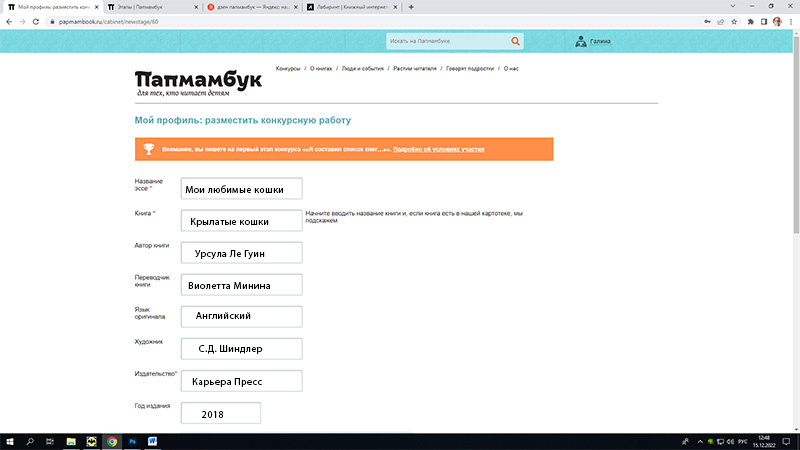
Task: Click the Издательство field with Карьера Пресс
Action: tap(241, 382)
